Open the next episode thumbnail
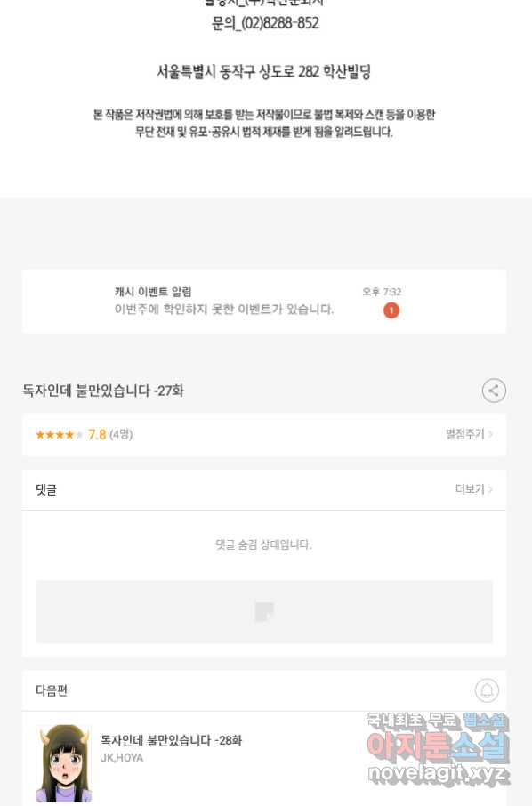Viewport: 532px width, 806px height. tap(63, 763)
